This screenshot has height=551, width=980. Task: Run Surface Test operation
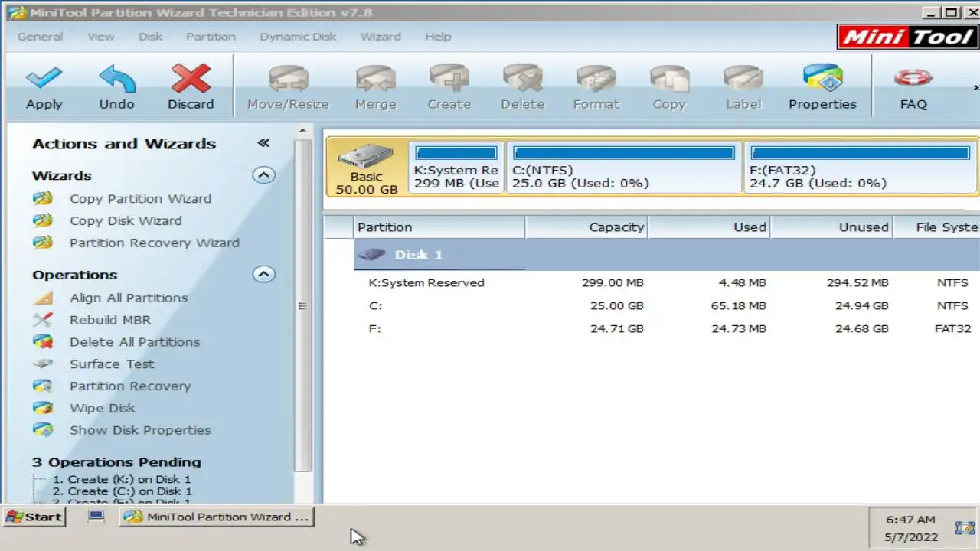click(112, 364)
